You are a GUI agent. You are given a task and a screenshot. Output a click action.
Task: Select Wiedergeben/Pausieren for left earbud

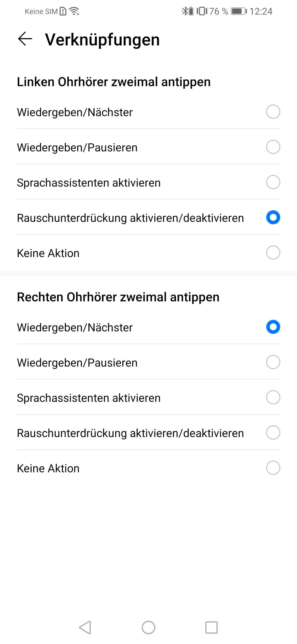point(273,147)
